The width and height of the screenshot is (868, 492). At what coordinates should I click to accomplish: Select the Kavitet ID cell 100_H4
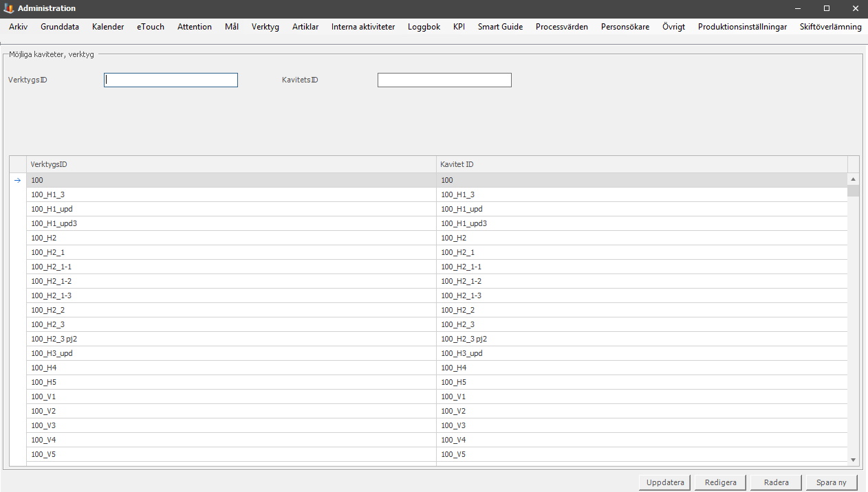click(x=642, y=368)
